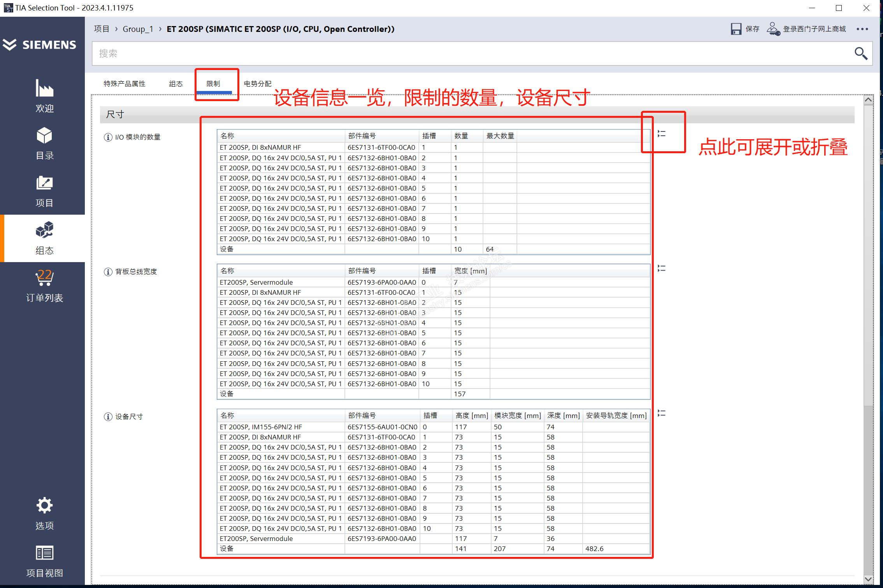Open the Order list (订单列表) cart icon
Screen dimensions: 883x588
(44, 278)
